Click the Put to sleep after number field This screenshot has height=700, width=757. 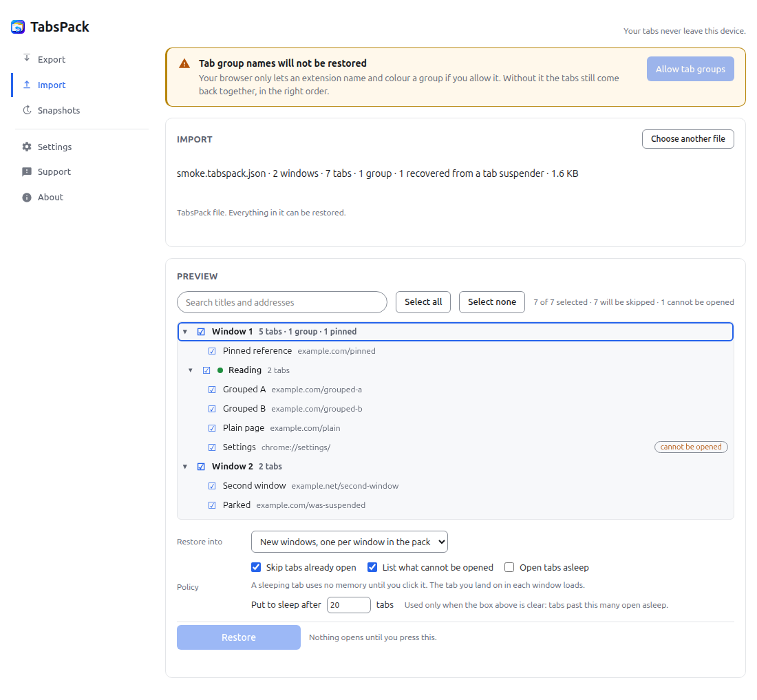pos(349,605)
